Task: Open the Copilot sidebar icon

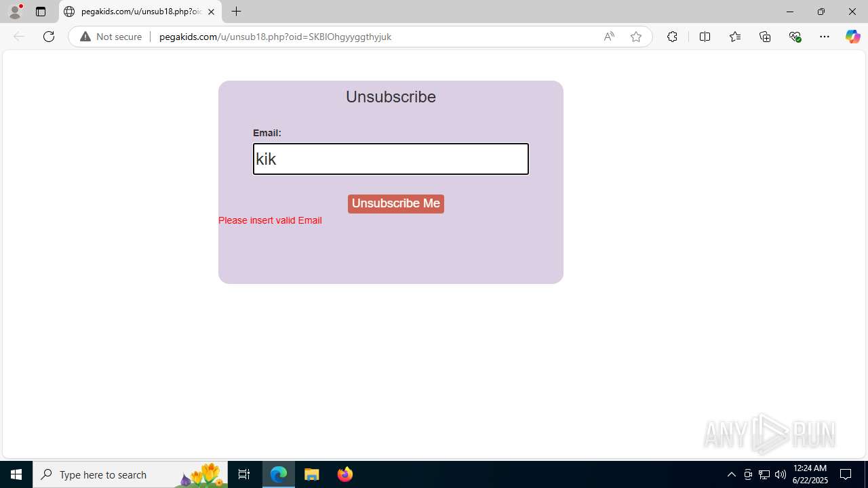Action: tap(852, 37)
